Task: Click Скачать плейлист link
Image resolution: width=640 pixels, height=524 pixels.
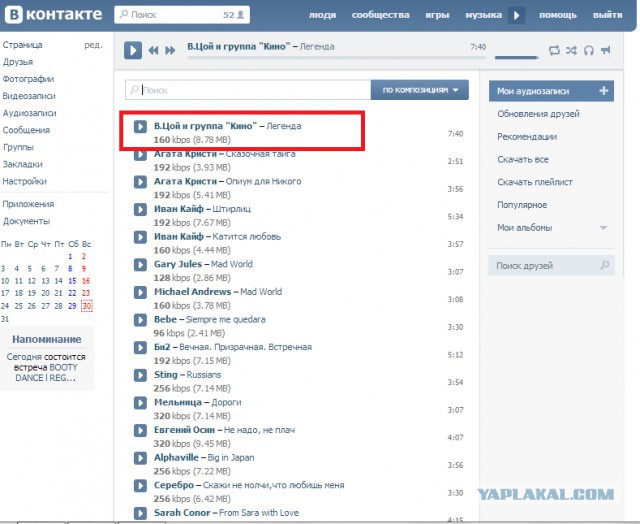Action: 535,182
